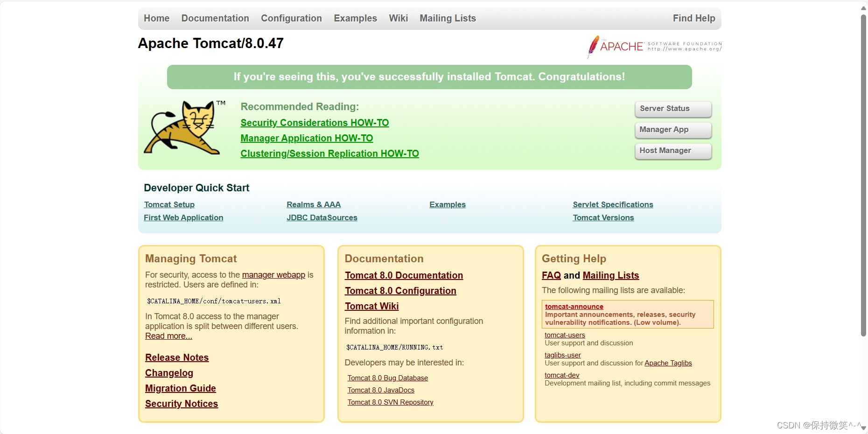The width and height of the screenshot is (868, 434).
Task: Open Tomcat 8.0 Bug Database link
Action: pyautogui.click(x=387, y=378)
